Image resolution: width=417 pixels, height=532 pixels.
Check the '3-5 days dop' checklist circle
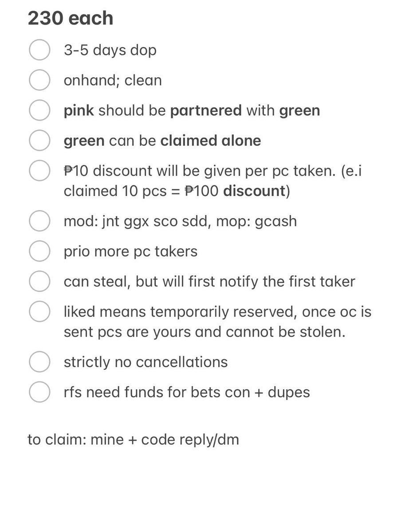(x=39, y=50)
